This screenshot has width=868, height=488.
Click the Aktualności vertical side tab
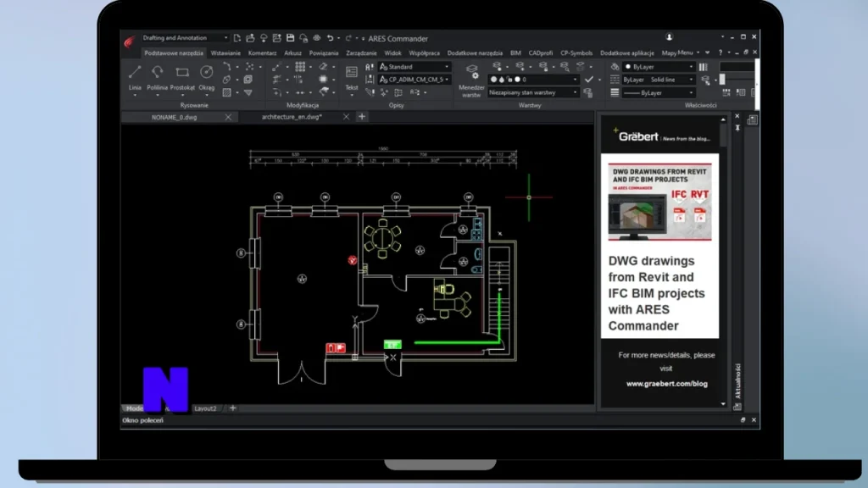click(x=737, y=380)
